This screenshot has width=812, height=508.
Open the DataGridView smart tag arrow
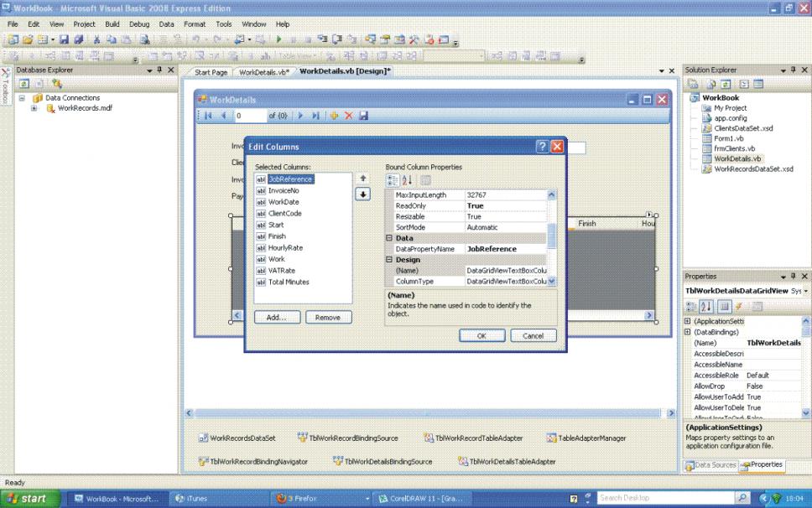(649, 214)
